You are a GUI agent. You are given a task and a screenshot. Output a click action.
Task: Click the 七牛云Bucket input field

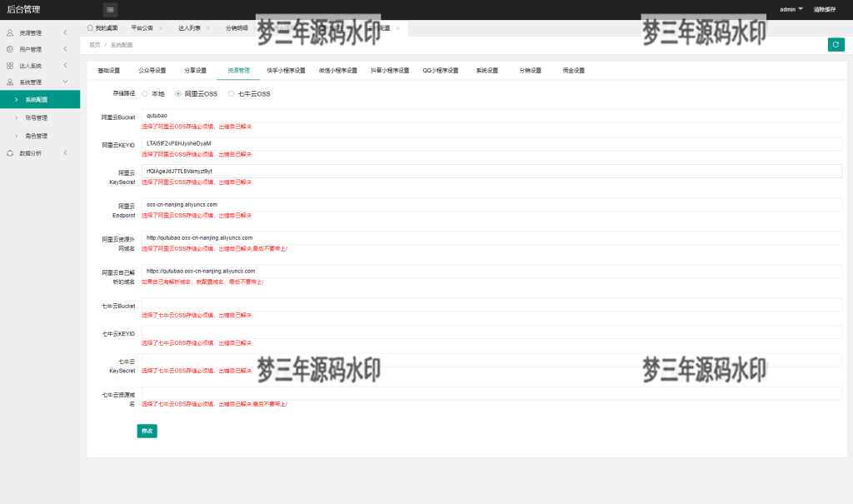click(491, 304)
